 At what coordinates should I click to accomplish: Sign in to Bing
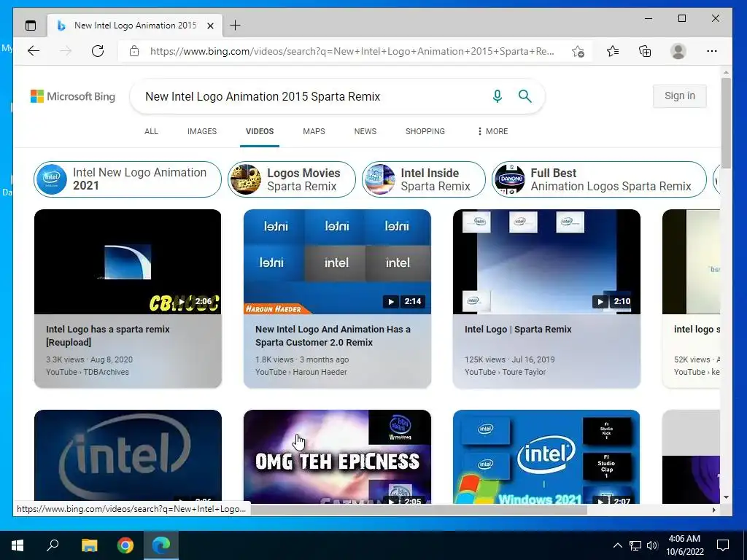click(x=679, y=96)
